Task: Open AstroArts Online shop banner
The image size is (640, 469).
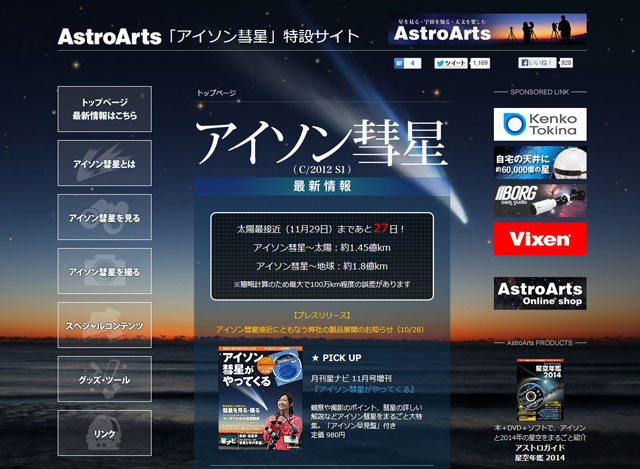Action: click(540, 293)
